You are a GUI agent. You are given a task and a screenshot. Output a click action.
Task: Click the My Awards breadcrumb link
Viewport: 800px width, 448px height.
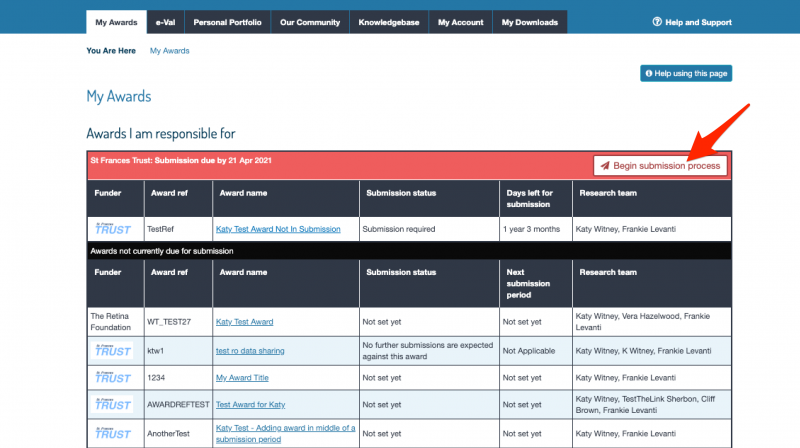[169, 51]
